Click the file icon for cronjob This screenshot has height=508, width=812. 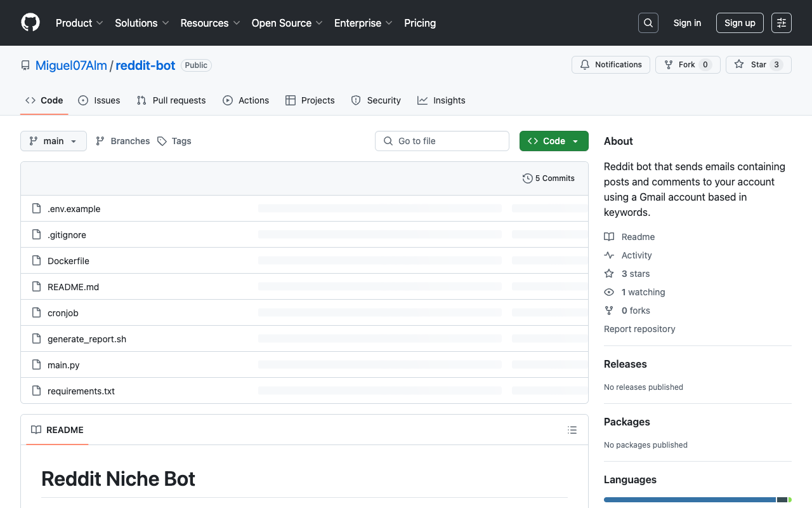[36, 313]
